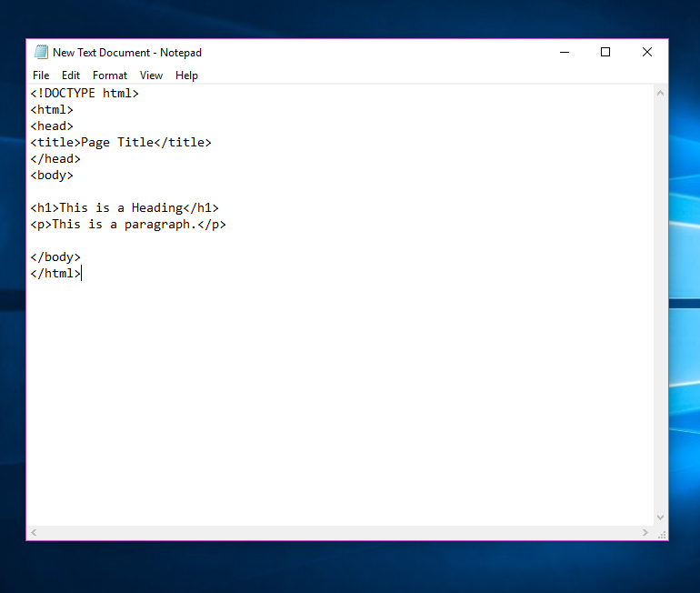Click on the '</head>' closing tag line
700x593 pixels.
[x=55, y=159]
